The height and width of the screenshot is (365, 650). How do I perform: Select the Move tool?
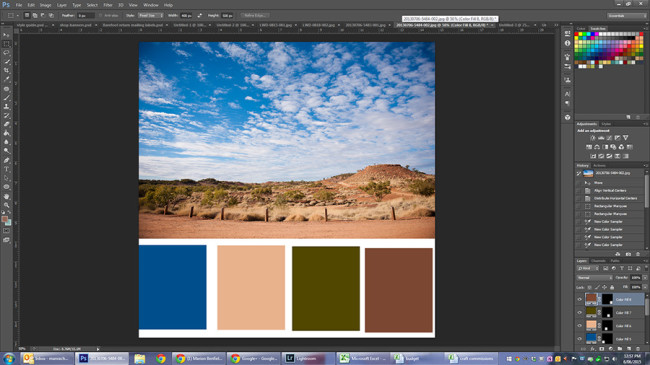6,35
